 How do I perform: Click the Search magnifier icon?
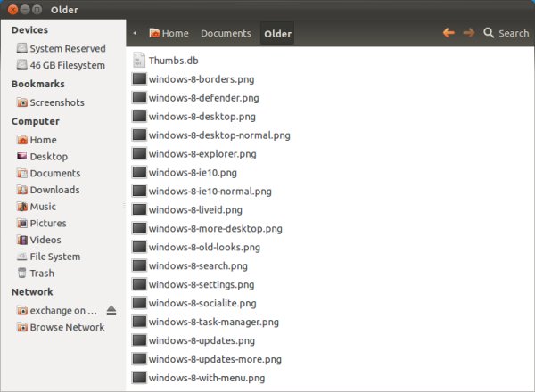489,33
